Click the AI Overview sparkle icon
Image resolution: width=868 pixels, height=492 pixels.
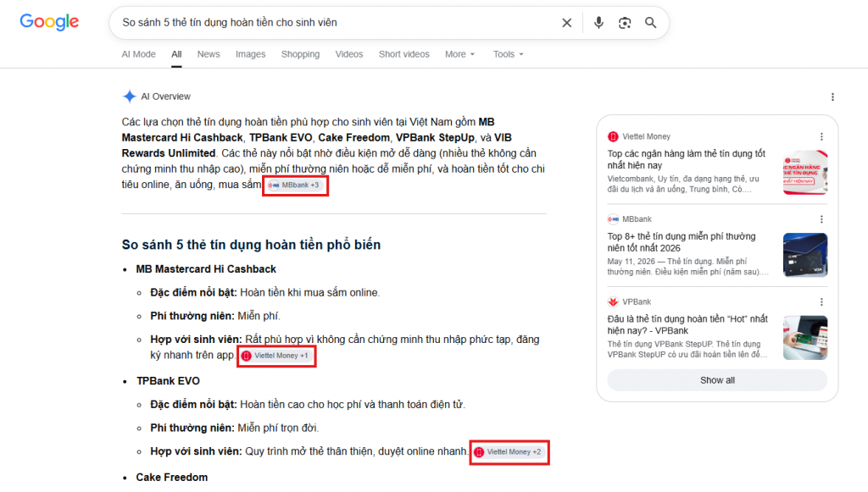[x=129, y=97]
